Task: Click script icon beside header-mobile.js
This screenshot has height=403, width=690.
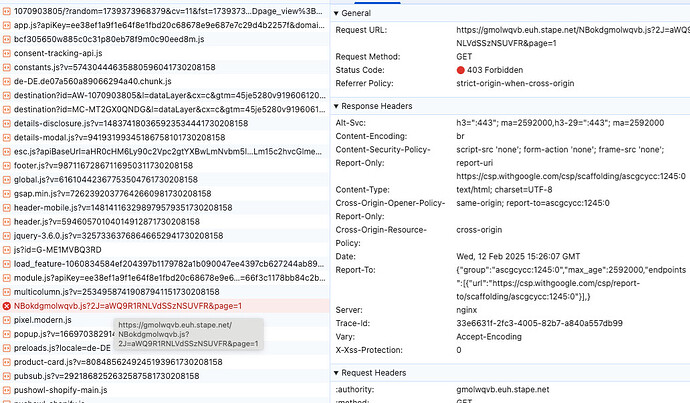Action: tap(7, 208)
